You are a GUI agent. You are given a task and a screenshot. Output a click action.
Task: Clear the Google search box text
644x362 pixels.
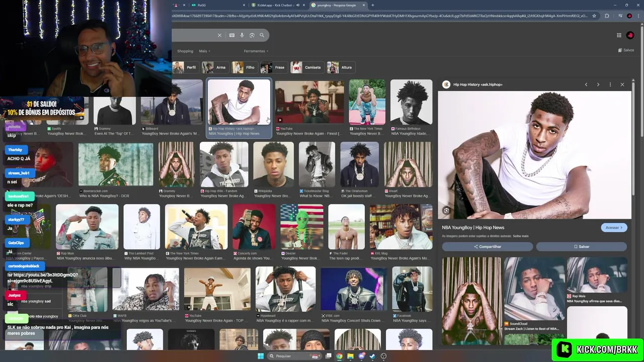pos(219,35)
